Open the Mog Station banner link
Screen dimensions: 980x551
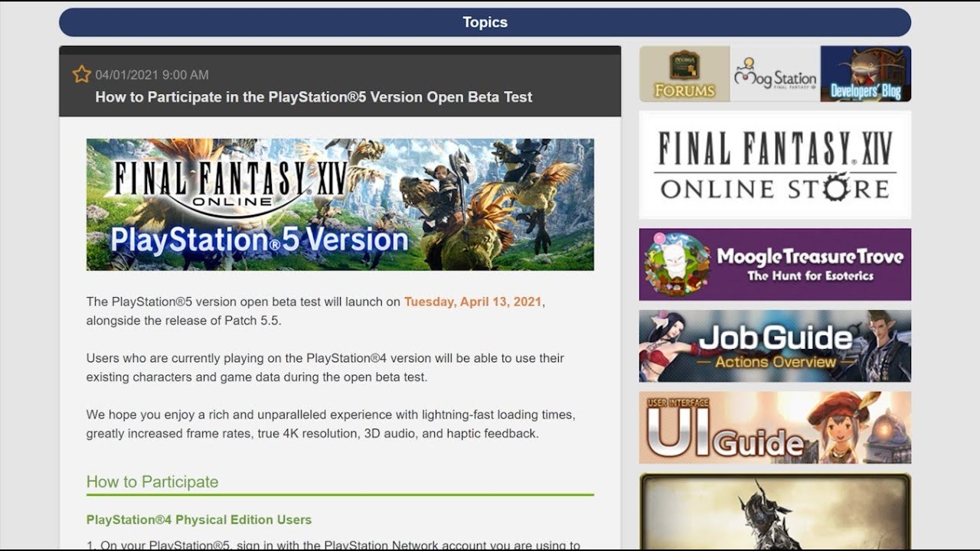775,73
